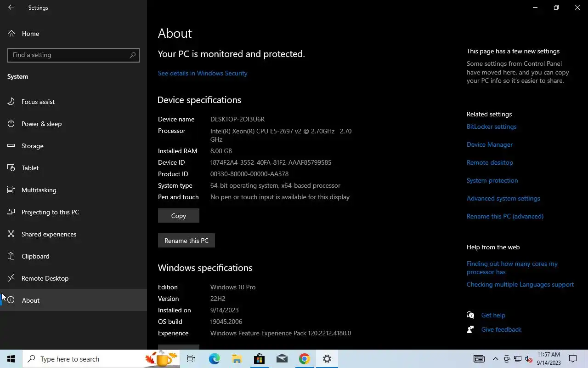Open File Explorer from taskbar

[x=237, y=359]
